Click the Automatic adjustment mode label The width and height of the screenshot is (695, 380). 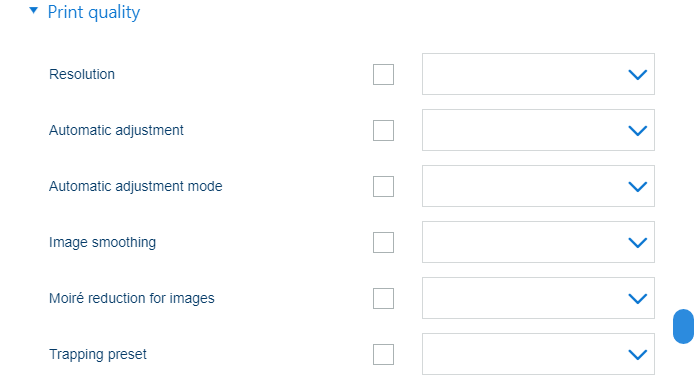(x=136, y=186)
